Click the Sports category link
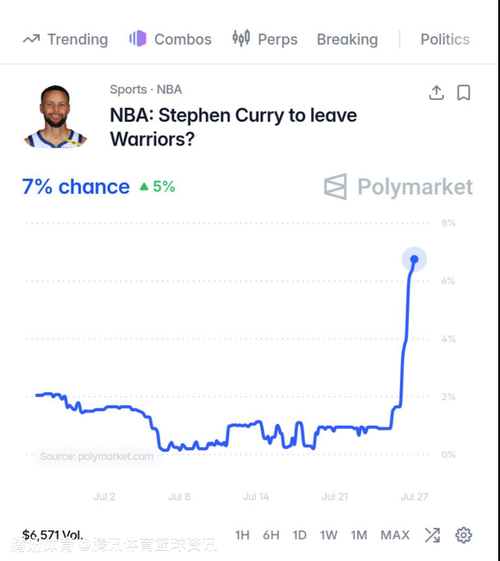This screenshot has width=500, height=561. point(128,89)
